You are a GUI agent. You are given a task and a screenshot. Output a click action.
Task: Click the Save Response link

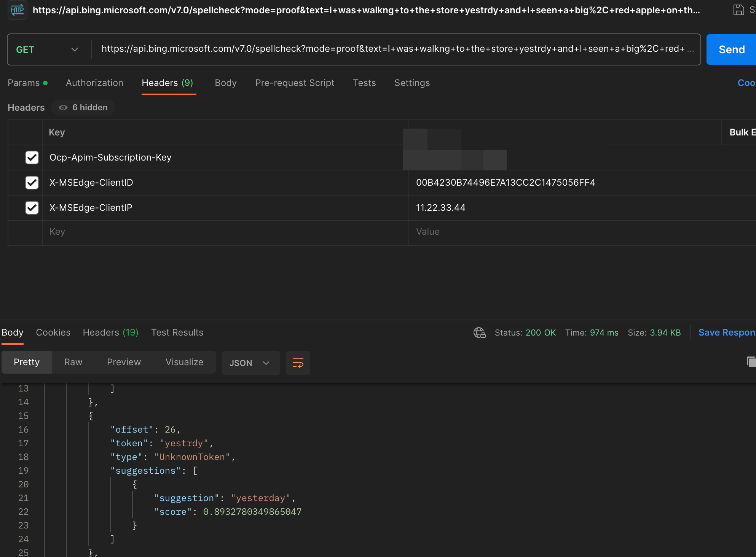(727, 333)
